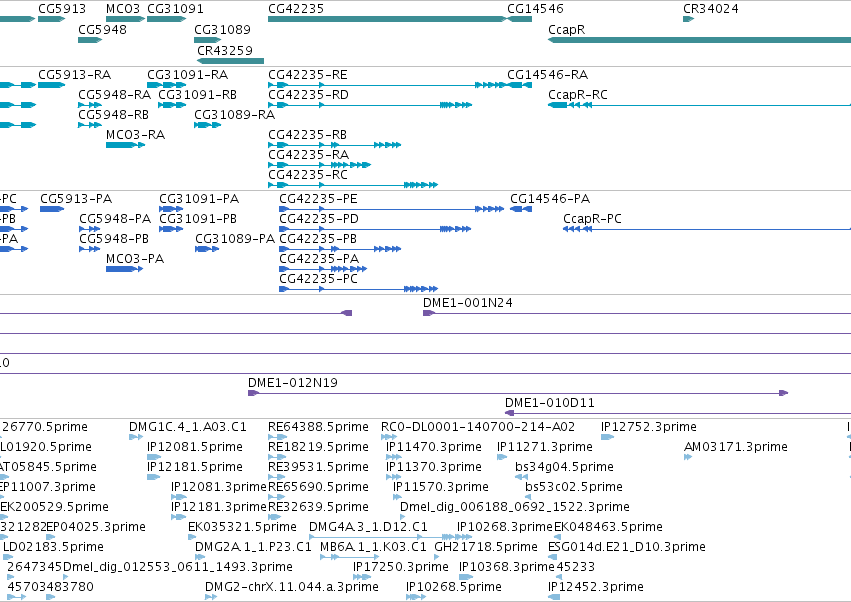Click the CG31089 gene label
Image resolution: width=851 pixels, height=602 pixels.
pyautogui.click(x=223, y=29)
